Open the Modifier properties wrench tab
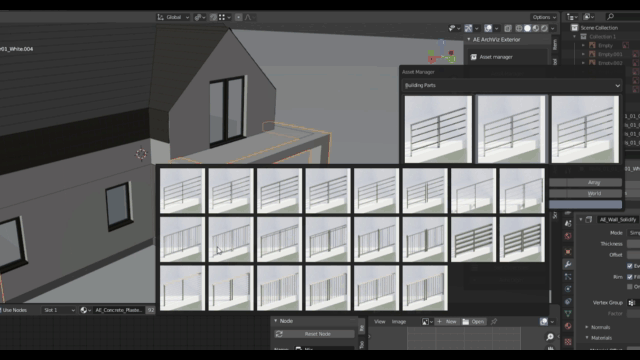The image size is (640, 360). click(568, 264)
